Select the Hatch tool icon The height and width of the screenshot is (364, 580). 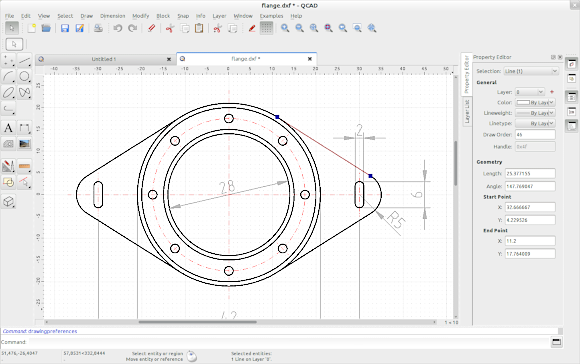click(x=8, y=144)
